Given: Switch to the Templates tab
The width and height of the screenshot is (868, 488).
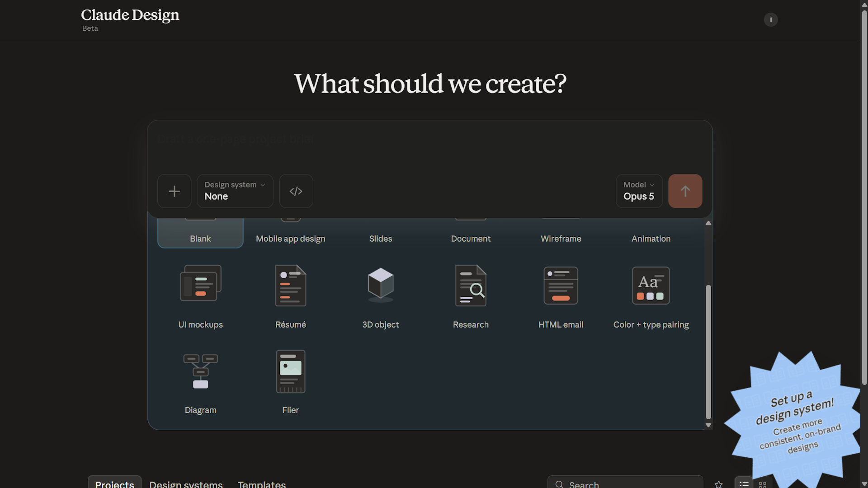Looking at the screenshot, I should tap(262, 484).
